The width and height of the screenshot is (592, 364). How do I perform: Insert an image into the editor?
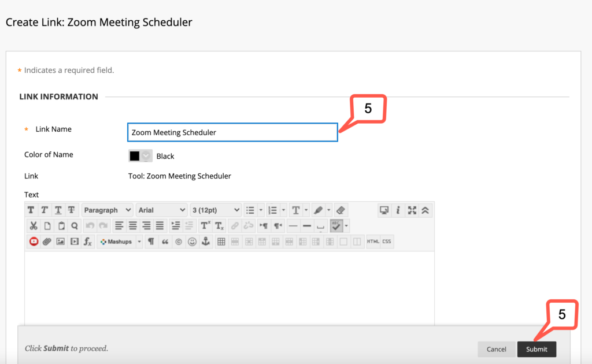[x=60, y=242]
